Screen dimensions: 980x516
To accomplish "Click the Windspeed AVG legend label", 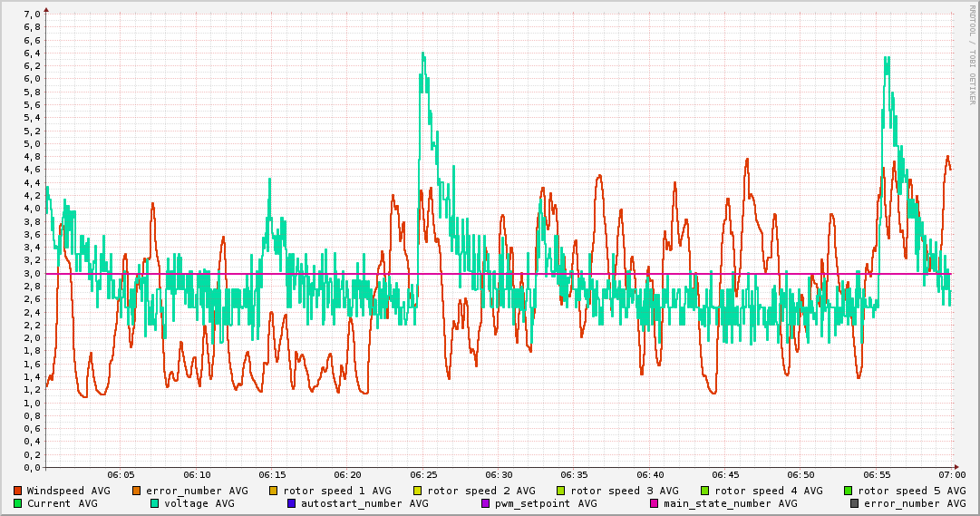I will pos(68,491).
